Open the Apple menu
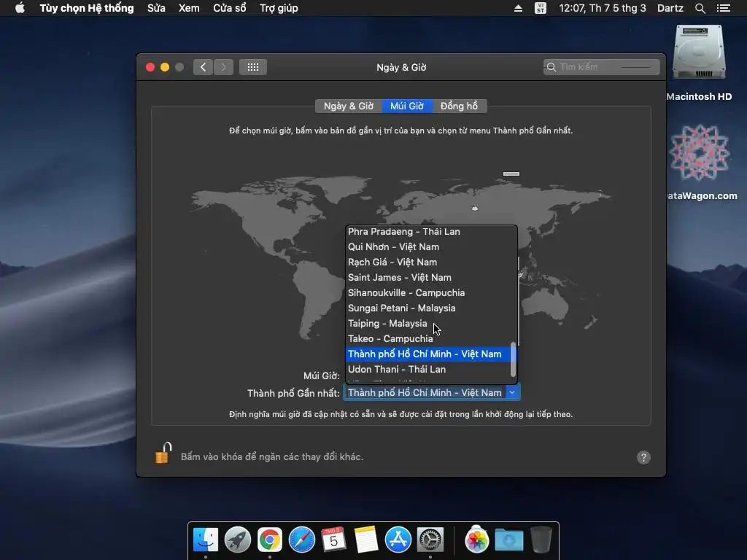 20,8
